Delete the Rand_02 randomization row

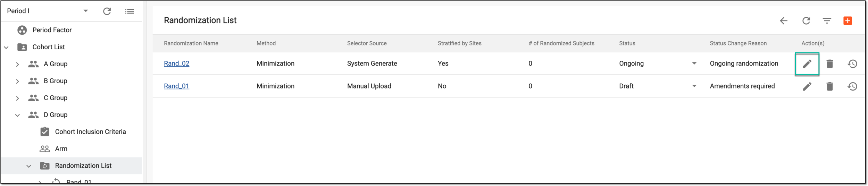tap(830, 64)
